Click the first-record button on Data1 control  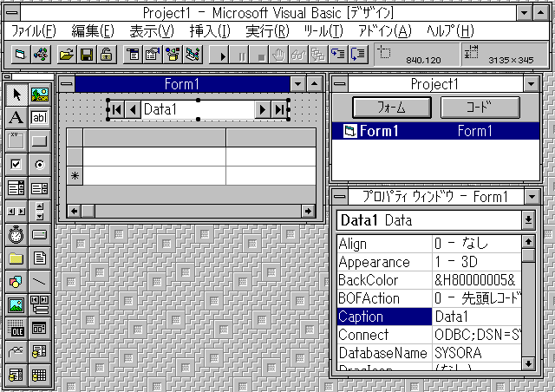(116, 110)
